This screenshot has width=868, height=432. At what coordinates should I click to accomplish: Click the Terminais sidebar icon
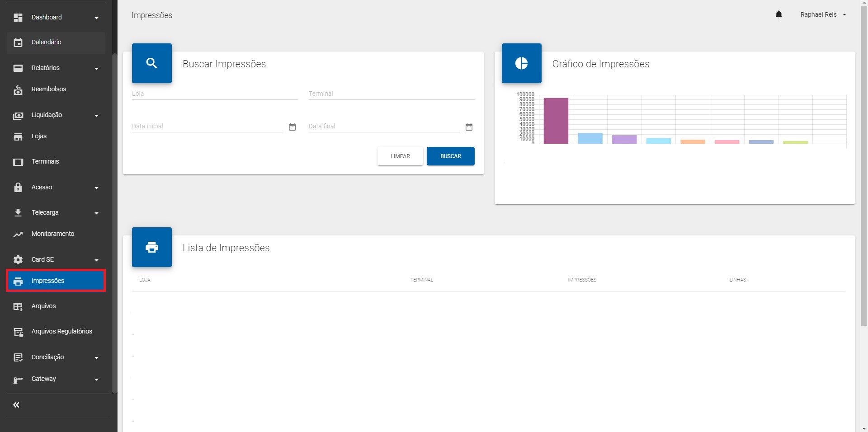18,162
